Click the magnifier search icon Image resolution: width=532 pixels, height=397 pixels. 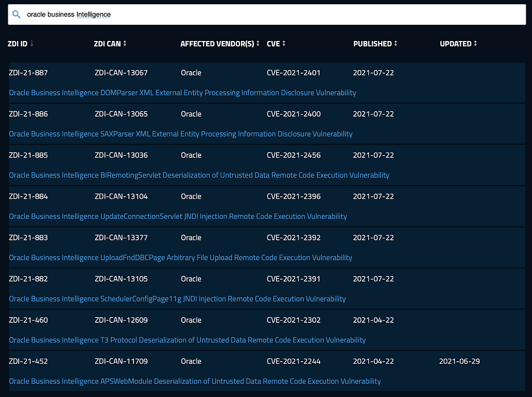(x=16, y=14)
